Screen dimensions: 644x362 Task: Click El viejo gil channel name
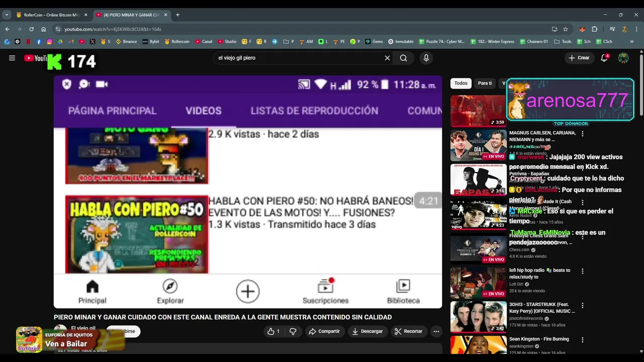pos(83,328)
